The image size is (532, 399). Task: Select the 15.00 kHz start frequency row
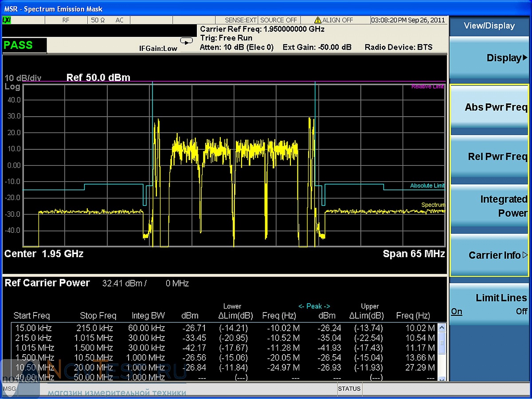coord(32,329)
